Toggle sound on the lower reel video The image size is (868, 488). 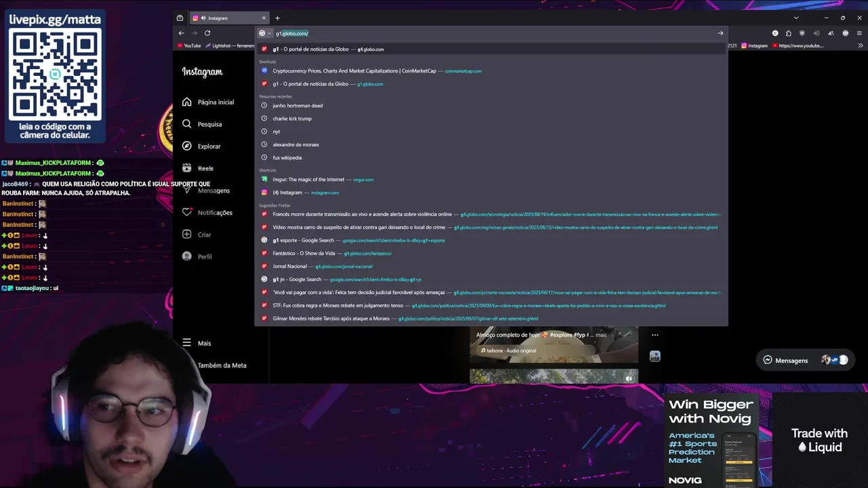pyautogui.click(x=629, y=378)
